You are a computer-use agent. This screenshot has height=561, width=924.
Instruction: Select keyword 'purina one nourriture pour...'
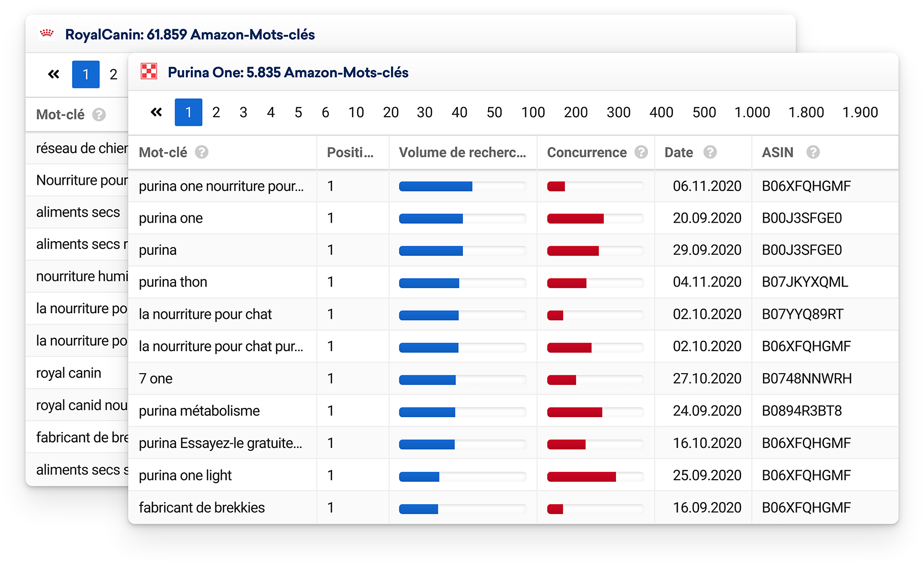pyautogui.click(x=221, y=186)
